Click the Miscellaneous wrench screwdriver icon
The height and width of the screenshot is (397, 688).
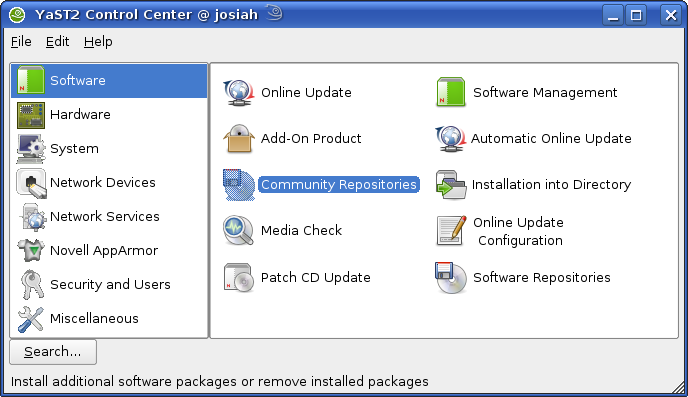[31, 319]
